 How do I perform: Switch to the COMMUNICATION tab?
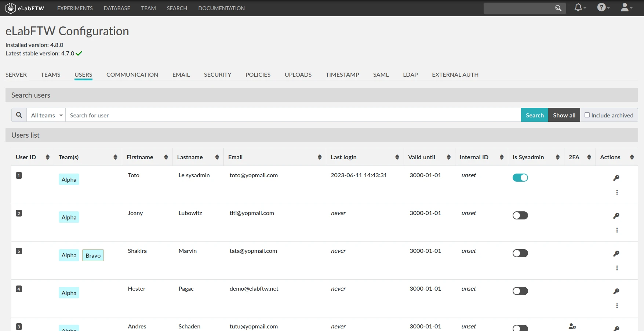coord(132,74)
